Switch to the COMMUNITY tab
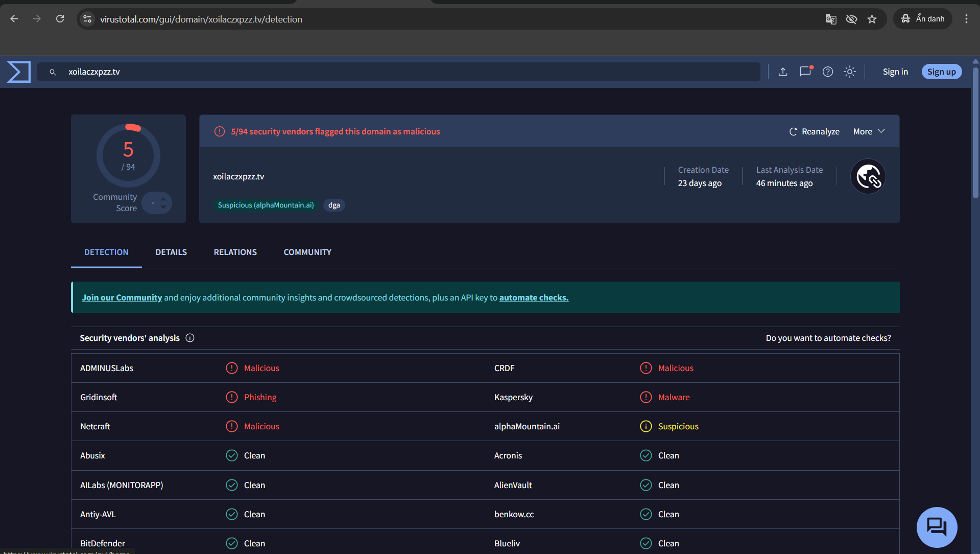This screenshot has width=980, height=554. tap(307, 252)
